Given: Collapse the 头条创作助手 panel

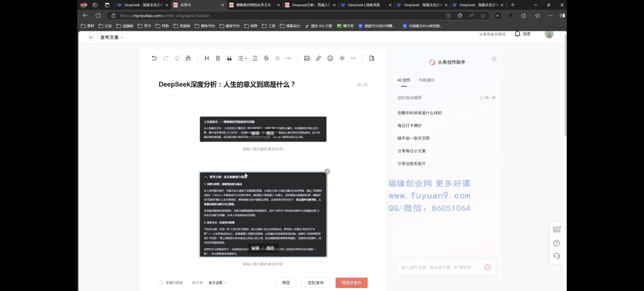Looking at the screenshot, I should (x=494, y=59).
